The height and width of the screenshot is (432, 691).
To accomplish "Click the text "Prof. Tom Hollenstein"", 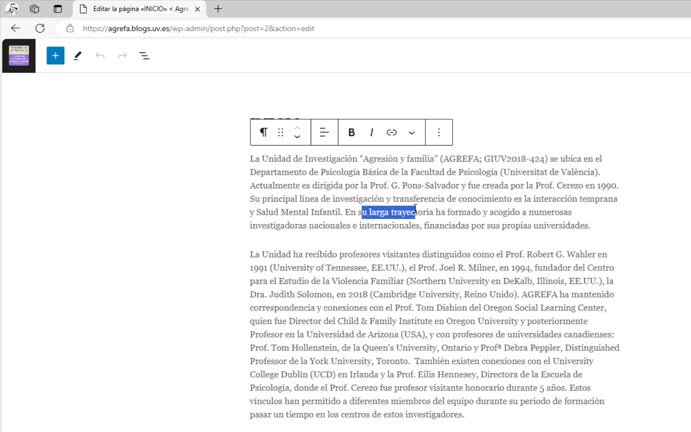I will click(293, 347).
